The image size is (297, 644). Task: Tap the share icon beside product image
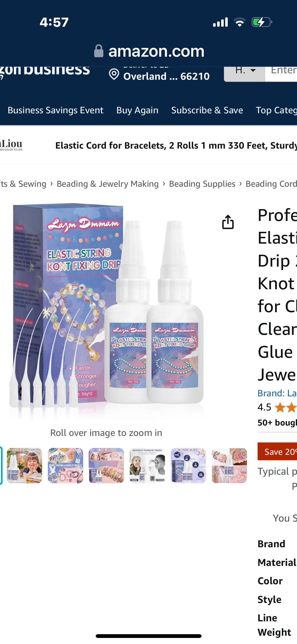click(x=228, y=222)
